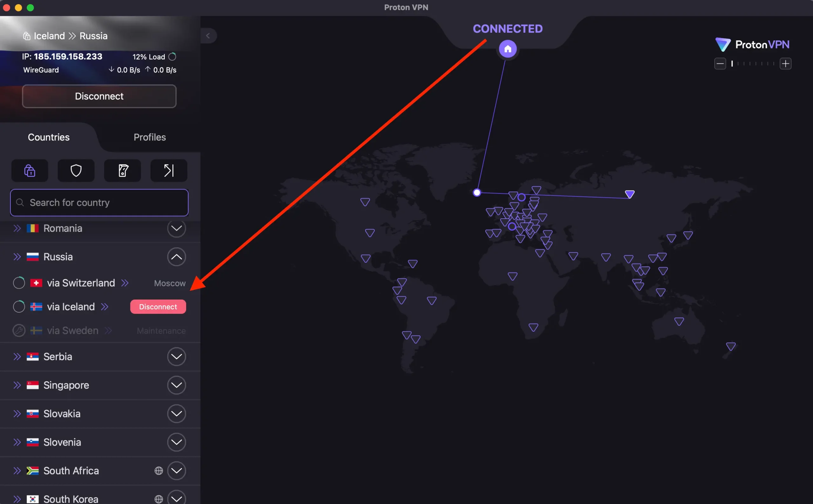The height and width of the screenshot is (504, 813).
Task: Select the via Iceland server radio button
Action: point(19,306)
